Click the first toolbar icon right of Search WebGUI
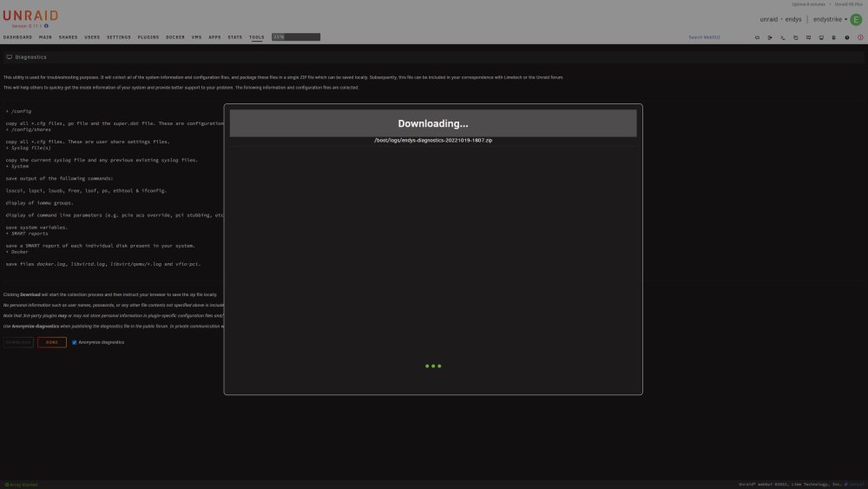Screen dimensions: 868x489 coord(757,37)
